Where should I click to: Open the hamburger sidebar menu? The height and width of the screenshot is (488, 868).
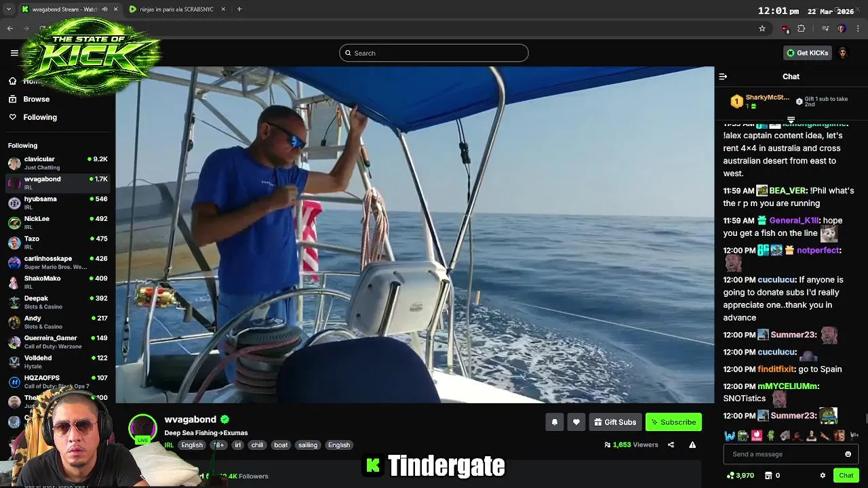pyautogui.click(x=14, y=53)
